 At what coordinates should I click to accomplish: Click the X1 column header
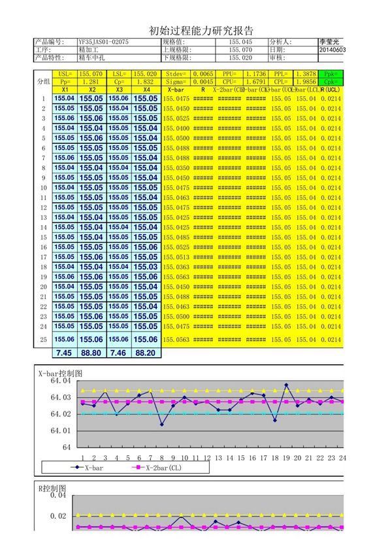[x=65, y=90]
